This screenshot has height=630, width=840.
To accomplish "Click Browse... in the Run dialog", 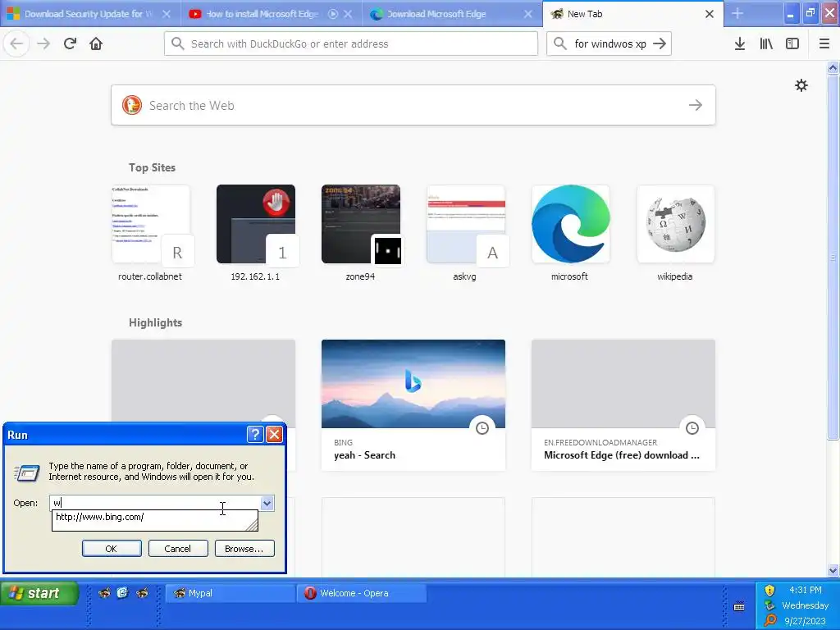I will point(244,549).
